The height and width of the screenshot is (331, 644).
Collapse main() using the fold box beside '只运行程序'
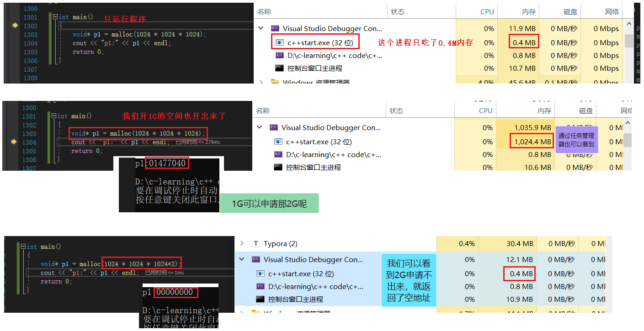point(55,17)
